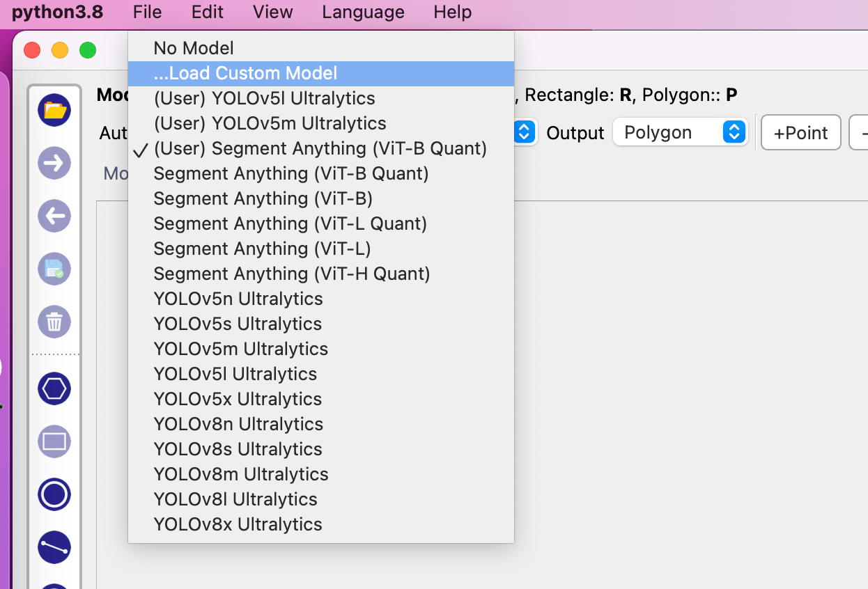Select the rectangle tool icon
The image size is (868, 589).
(54, 441)
